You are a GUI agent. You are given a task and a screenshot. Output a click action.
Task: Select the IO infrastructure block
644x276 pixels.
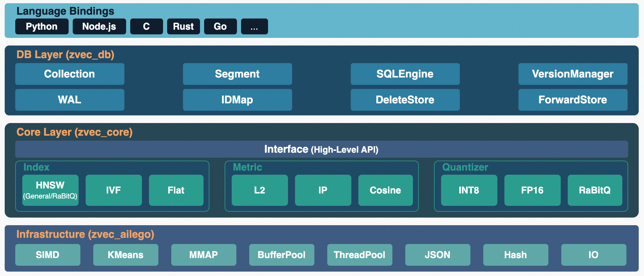[594, 255]
